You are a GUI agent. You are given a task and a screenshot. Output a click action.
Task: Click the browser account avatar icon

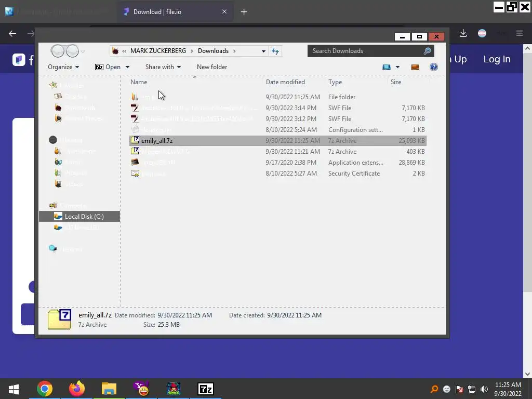point(482,33)
